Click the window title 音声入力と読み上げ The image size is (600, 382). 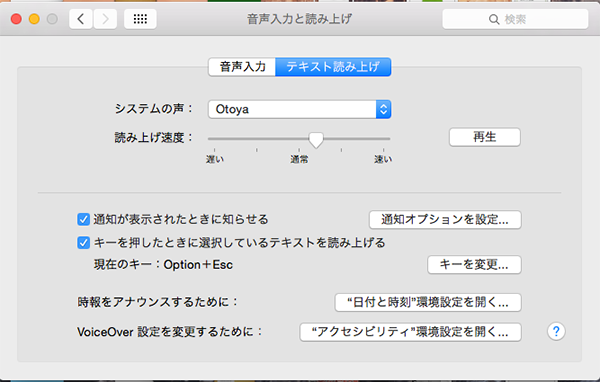pyautogui.click(x=299, y=19)
